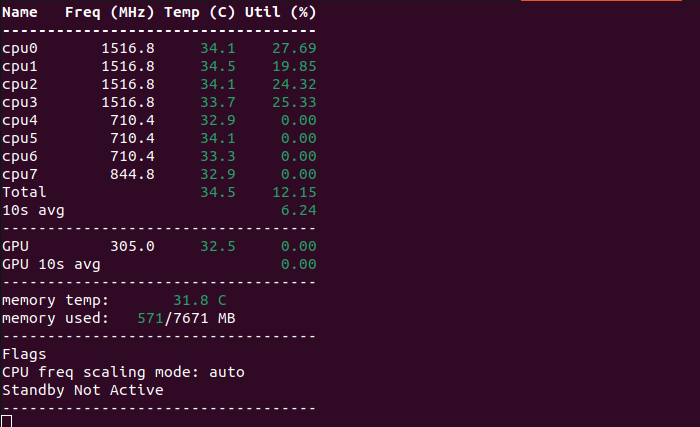Select the cpu3 frequency value
Screen dimensions: 700x427
click(x=128, y=102)
